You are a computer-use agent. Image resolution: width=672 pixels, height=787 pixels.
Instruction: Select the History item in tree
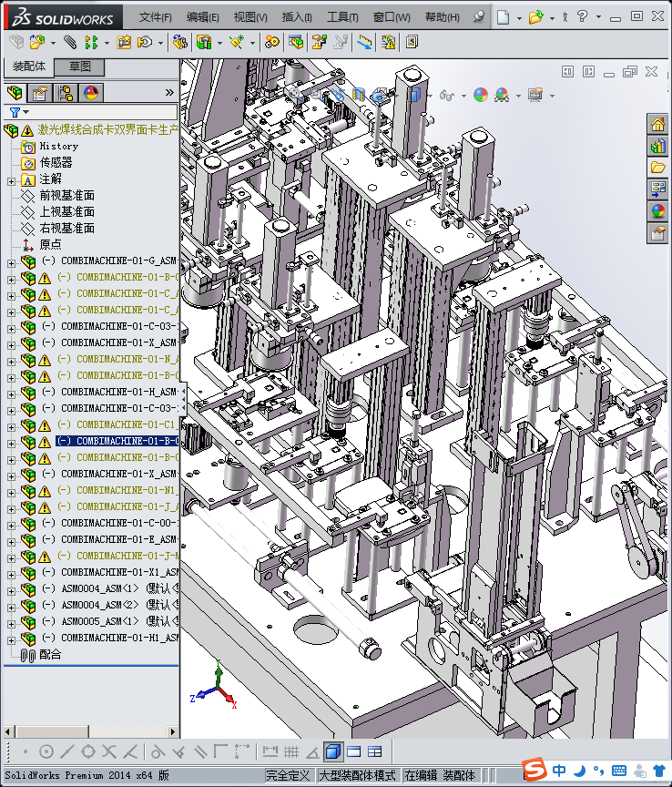pyautogui.click(x=59, y=146)
